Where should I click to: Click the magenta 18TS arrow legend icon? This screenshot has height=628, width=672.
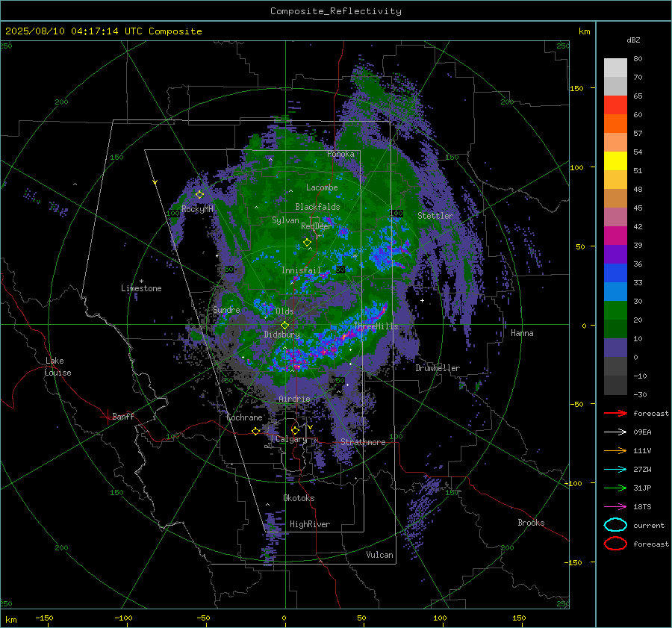coord(615,506)
